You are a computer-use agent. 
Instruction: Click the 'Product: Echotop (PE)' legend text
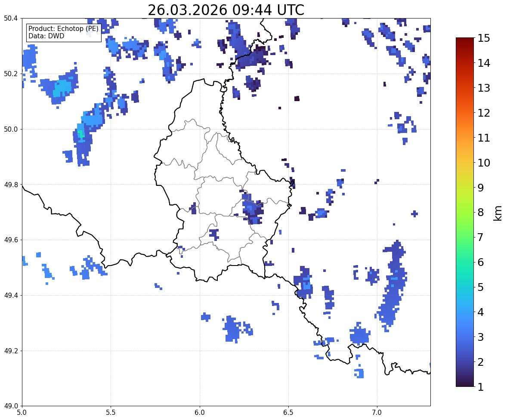(x=63, y=29)
